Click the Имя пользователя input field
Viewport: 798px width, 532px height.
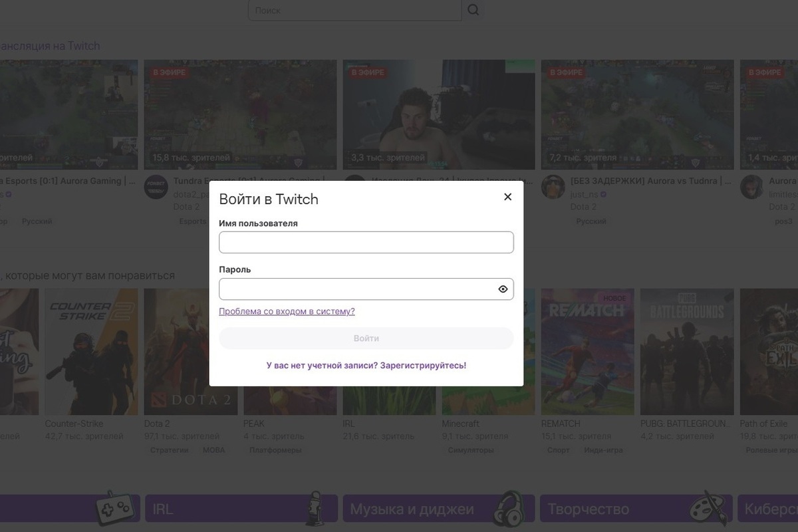366,243
